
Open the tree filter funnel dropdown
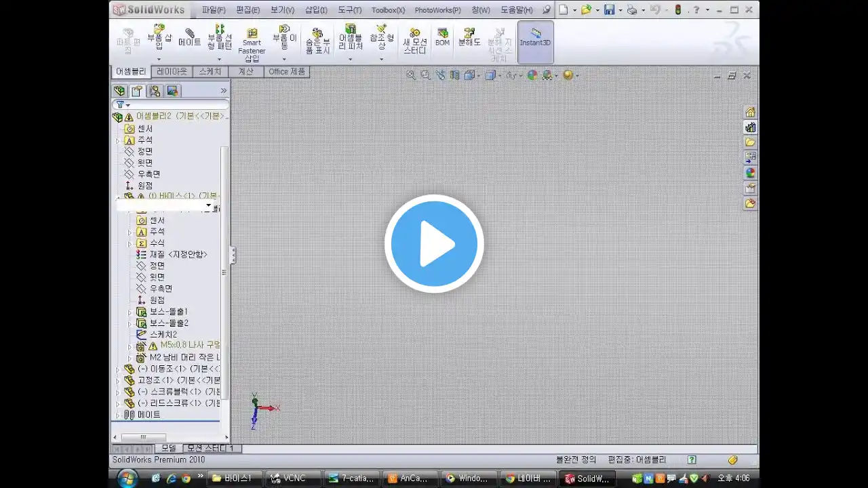point(123,105)
